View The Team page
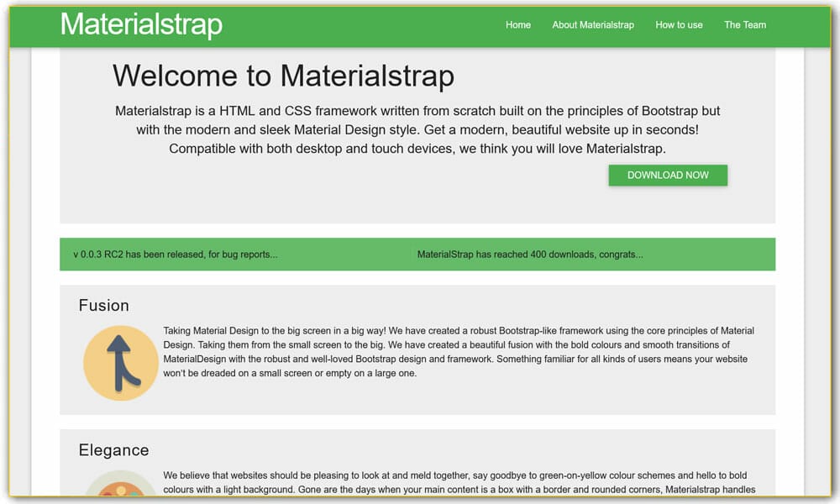Screen dimensions: 840x504 tap(744, 24)
